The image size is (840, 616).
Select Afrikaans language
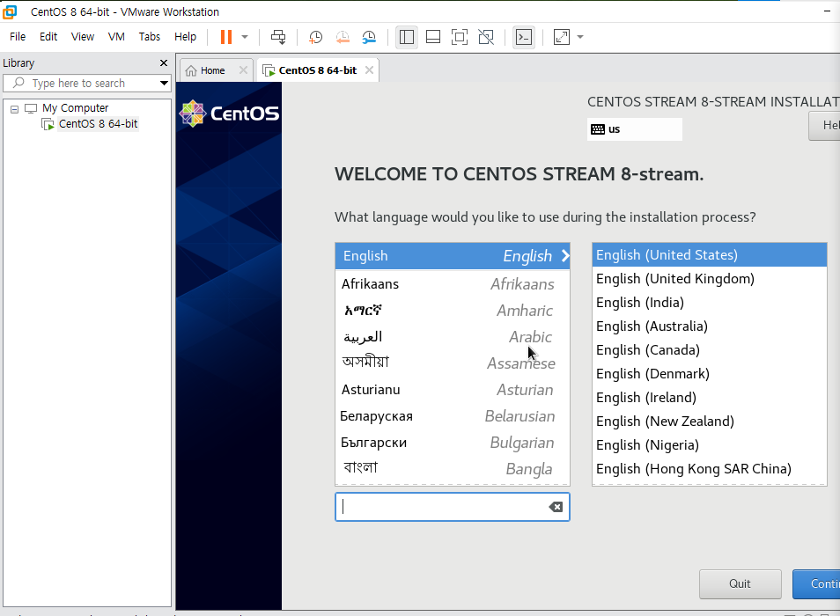pos(453,283)
